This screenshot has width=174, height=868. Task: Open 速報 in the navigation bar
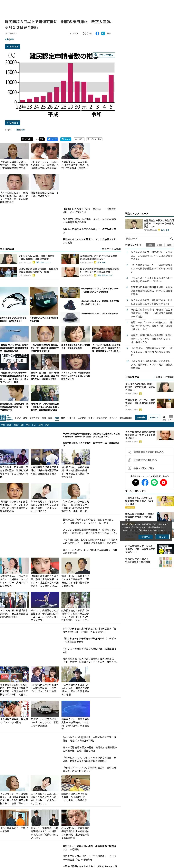(x=25, y=418)
